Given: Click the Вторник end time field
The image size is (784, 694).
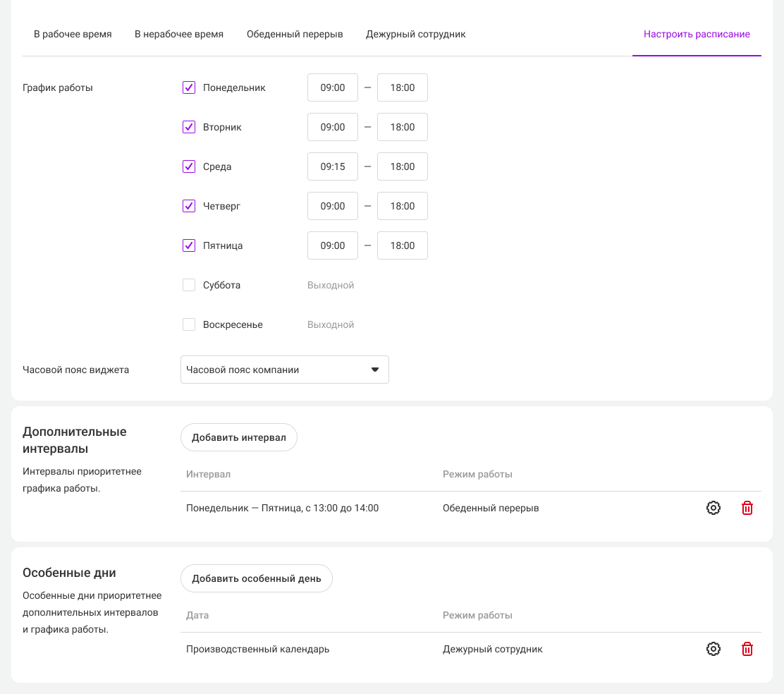Looking at the screenshot, I should pos(403,127).
